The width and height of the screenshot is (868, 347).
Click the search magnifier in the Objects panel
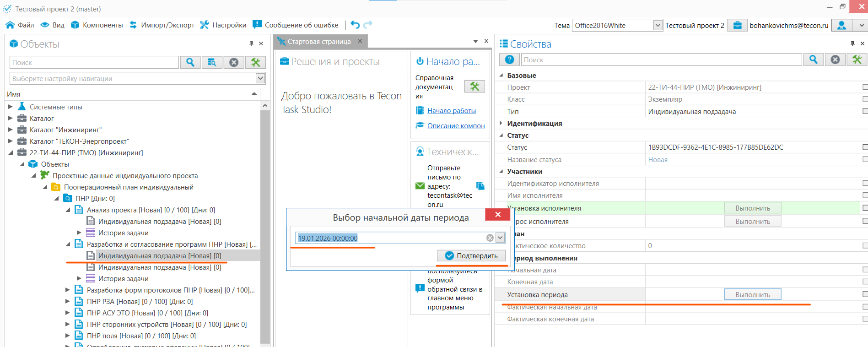point(190,62)
